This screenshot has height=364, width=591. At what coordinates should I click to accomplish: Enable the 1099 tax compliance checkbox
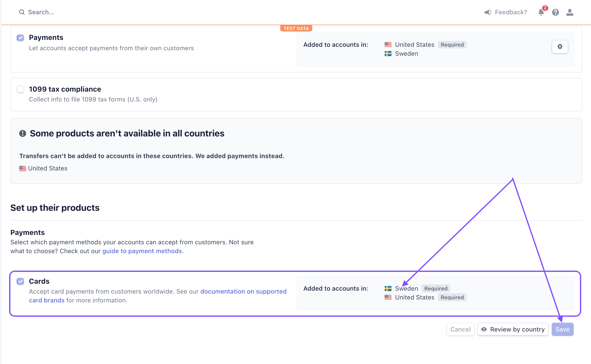tap(20, 89)
